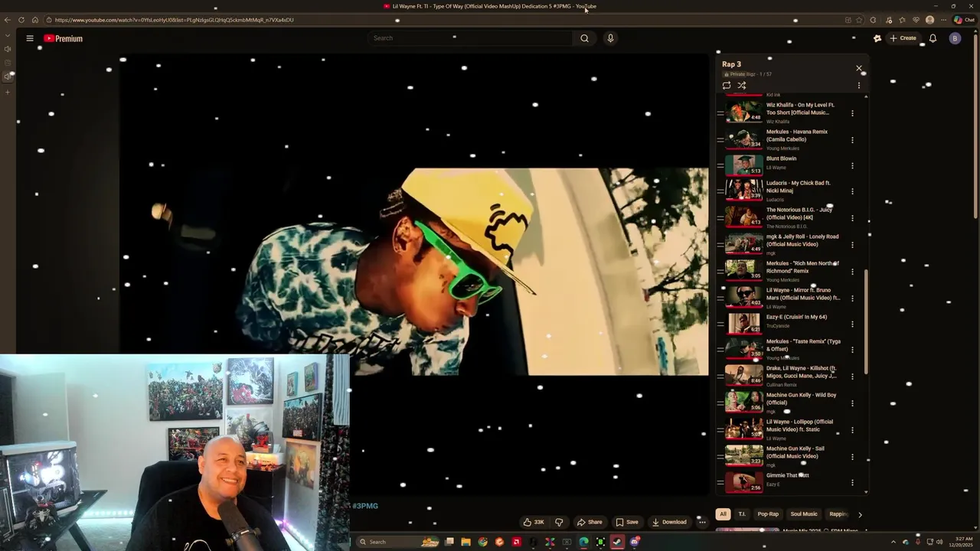980x551 pixels.
Task: Go back in the browser
Action: [8, 20]
